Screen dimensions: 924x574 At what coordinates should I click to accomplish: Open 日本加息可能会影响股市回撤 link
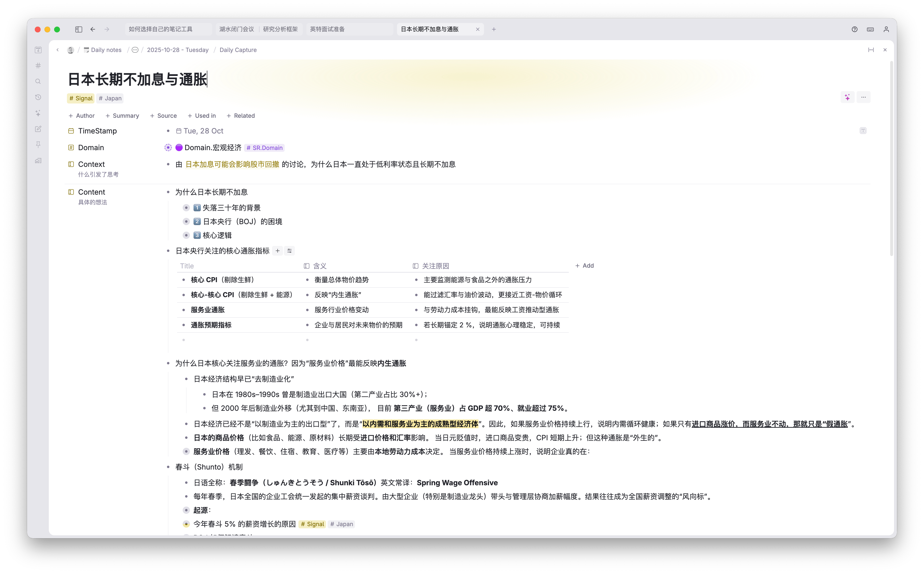(232, 164)
